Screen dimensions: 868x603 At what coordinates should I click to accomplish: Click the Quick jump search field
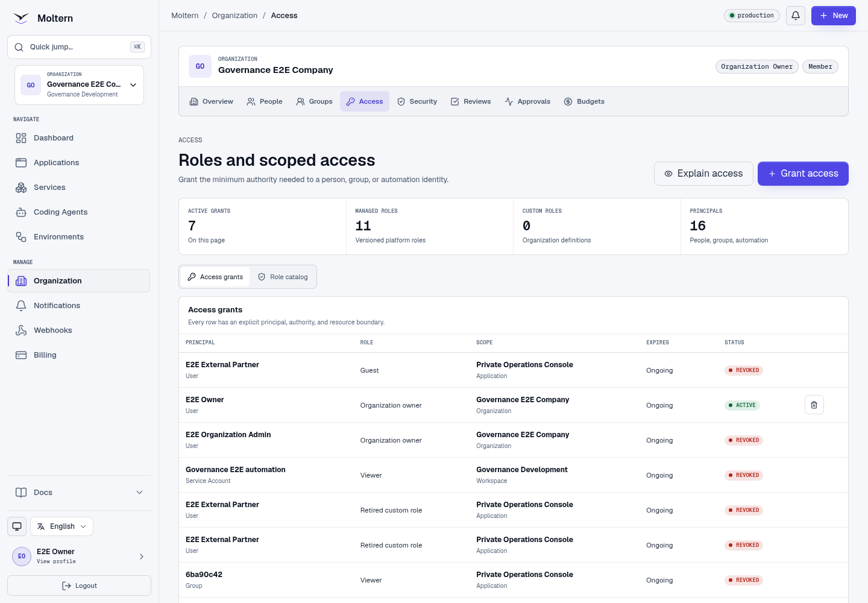point(79,47)
